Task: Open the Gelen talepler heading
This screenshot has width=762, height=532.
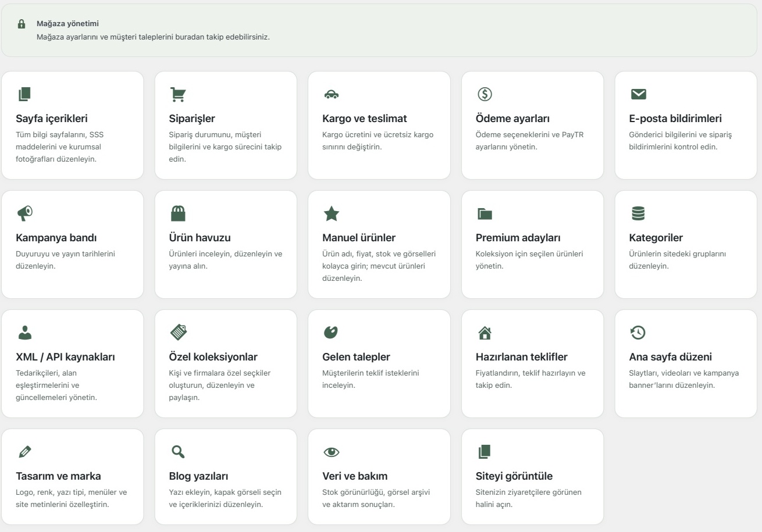Action: pos(356,357)
